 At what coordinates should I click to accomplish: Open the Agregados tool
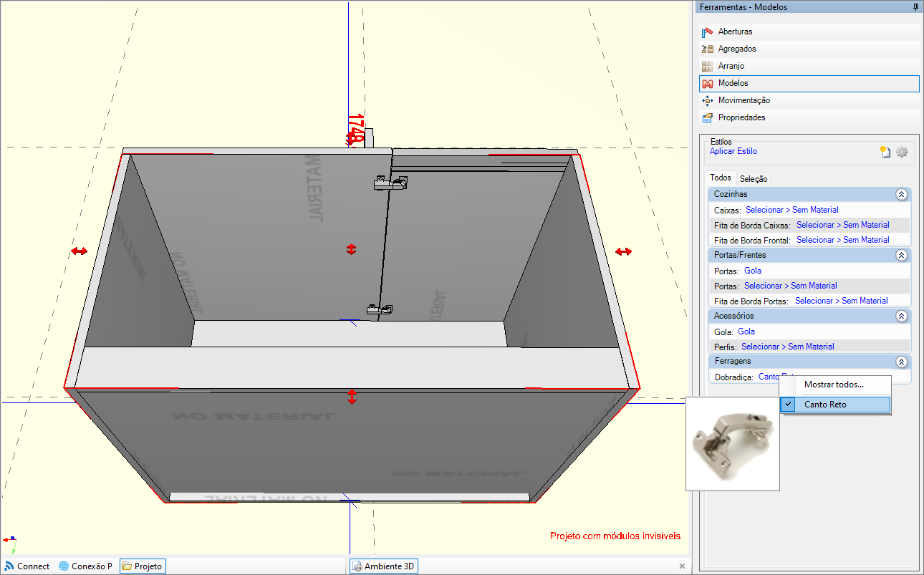tap(809, 49)
